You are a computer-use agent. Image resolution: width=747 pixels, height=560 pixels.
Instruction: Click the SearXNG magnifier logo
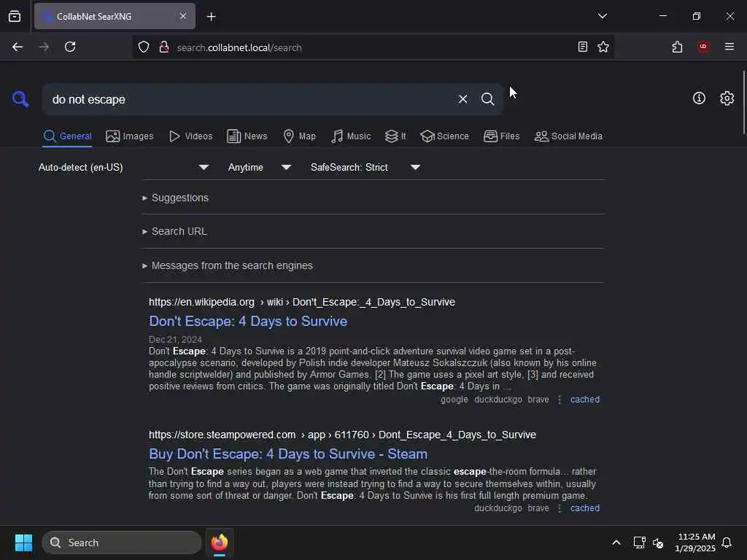click(x=20, y=99)
